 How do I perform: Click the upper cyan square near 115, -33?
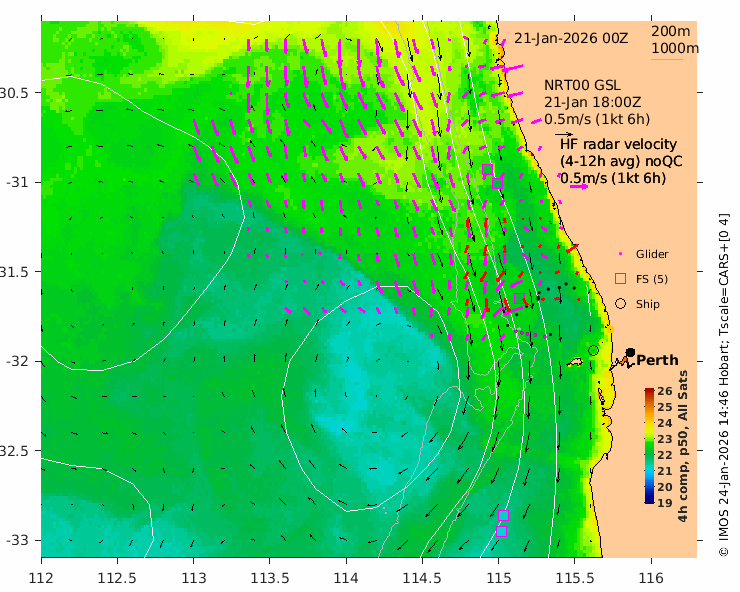(504, 515)
